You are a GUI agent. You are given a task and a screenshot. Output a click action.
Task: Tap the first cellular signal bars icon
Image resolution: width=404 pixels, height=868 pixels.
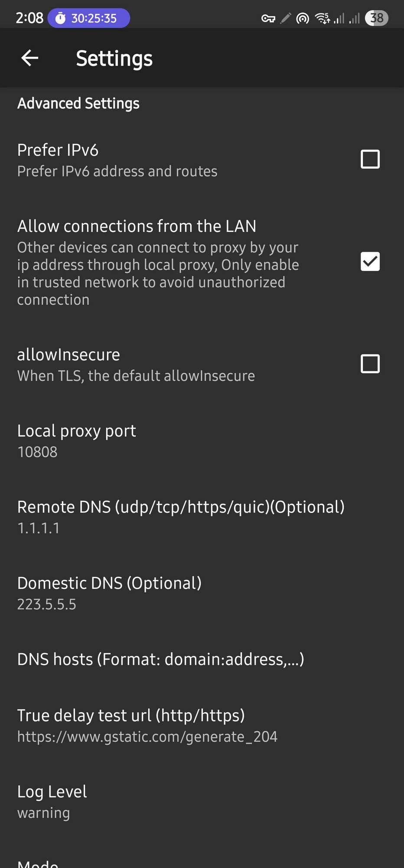click(339, 18)
